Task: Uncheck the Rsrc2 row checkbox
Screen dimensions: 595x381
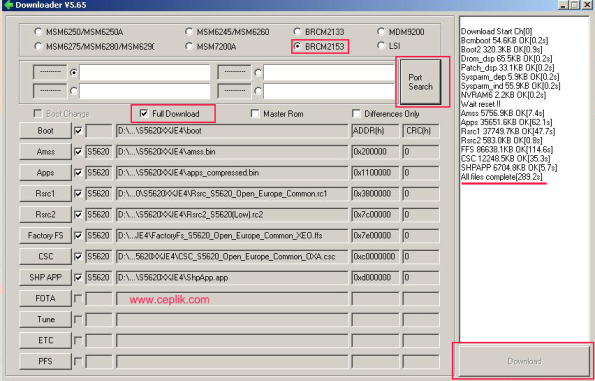Action: [78, 214]
